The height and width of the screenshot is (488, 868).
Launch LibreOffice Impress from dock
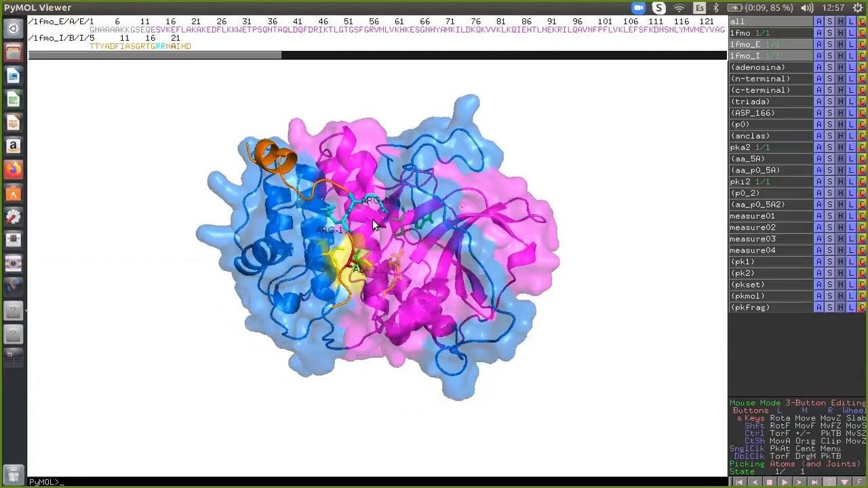pos(13,123)
